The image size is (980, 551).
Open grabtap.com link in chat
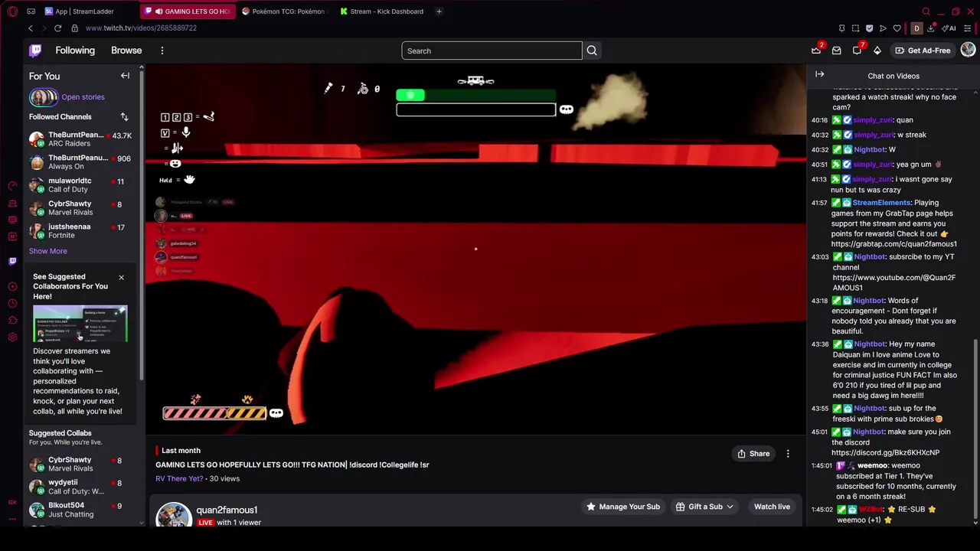point(893,244)
